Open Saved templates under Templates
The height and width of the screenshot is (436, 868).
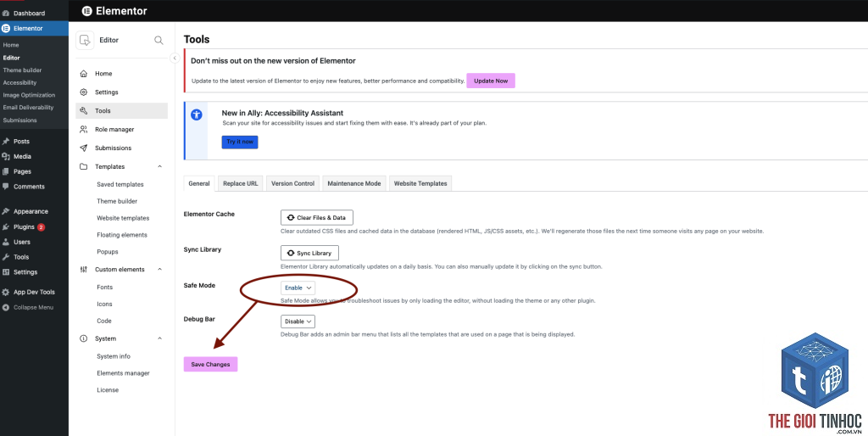(120, 184)
